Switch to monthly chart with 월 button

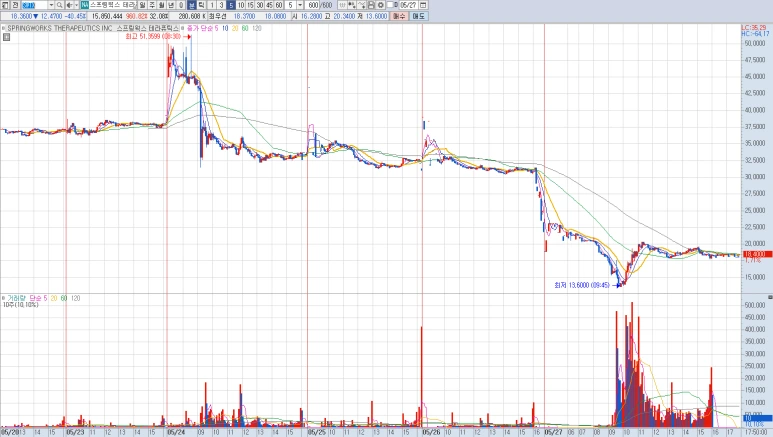coord(162,5)
